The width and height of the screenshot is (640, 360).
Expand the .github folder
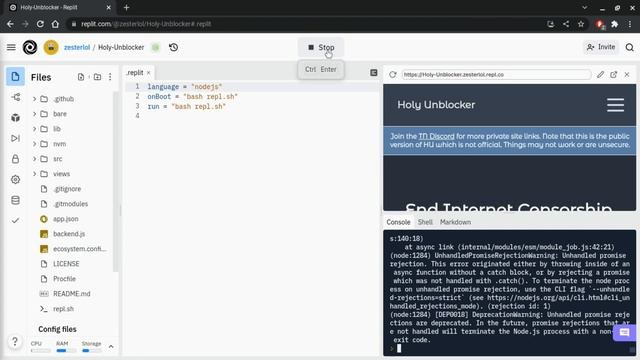(34, 99)
